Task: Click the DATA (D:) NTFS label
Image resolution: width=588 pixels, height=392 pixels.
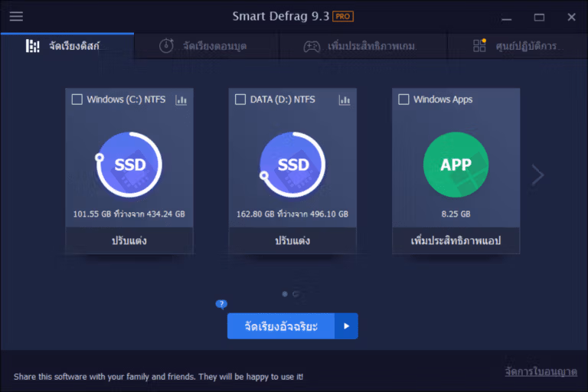Action: [x=283, y=100]
